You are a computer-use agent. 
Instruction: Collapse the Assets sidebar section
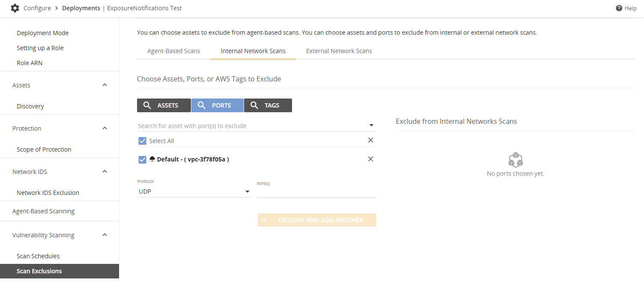[x=105, y=85]
